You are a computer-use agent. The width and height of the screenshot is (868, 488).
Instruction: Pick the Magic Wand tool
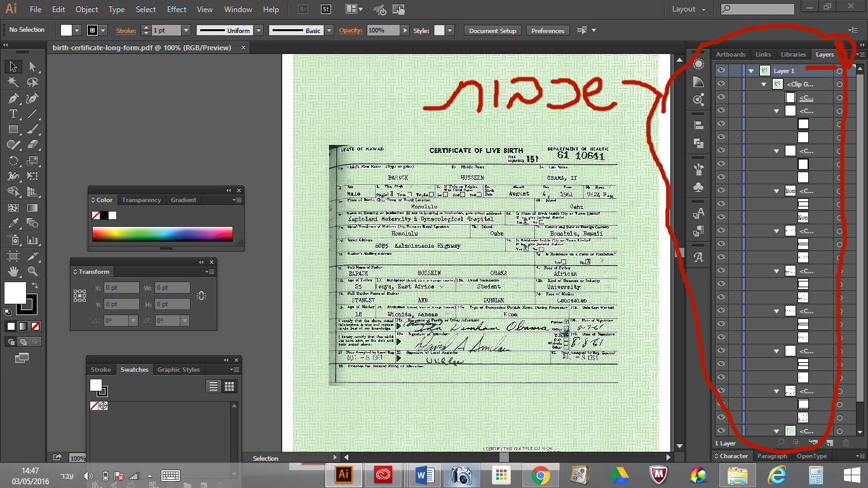[x=13, y=82]
